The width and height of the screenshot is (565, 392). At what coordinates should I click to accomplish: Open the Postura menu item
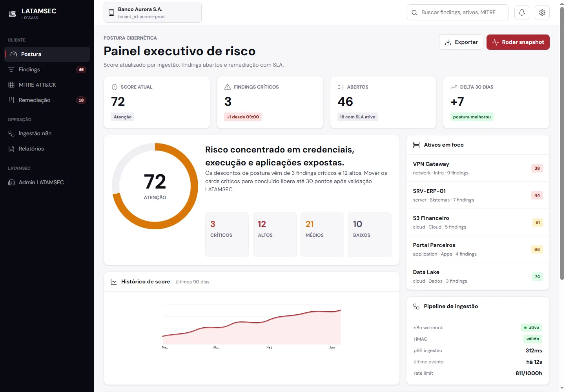point(47,54)
